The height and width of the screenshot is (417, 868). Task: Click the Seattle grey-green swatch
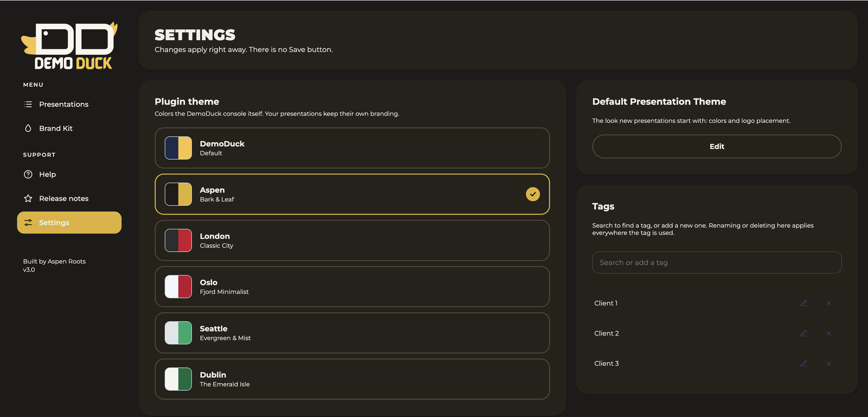(x=178, y=333)
